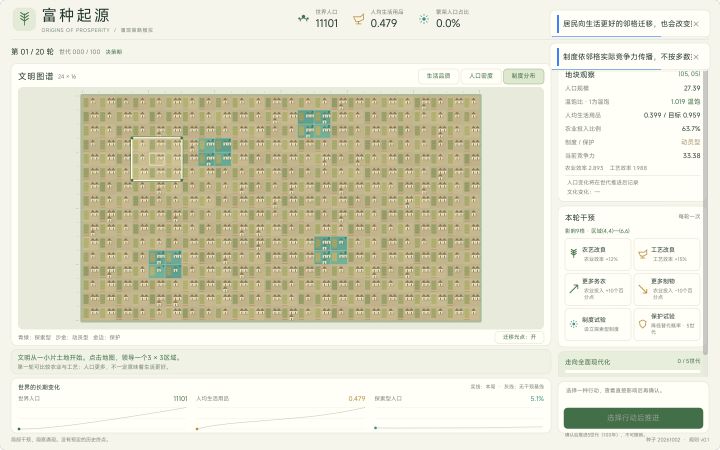Dismiss the notification about 居民向生活更好的邻格迁移
The height and width of the screenshot is (450, 720).
[696, 24]
